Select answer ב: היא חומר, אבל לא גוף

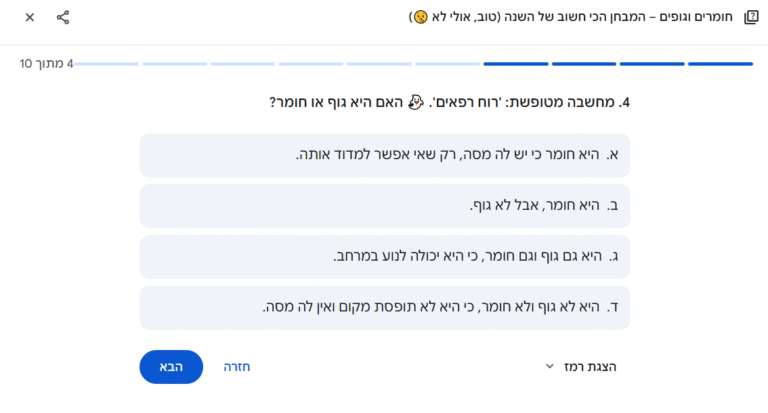(385, 206)
